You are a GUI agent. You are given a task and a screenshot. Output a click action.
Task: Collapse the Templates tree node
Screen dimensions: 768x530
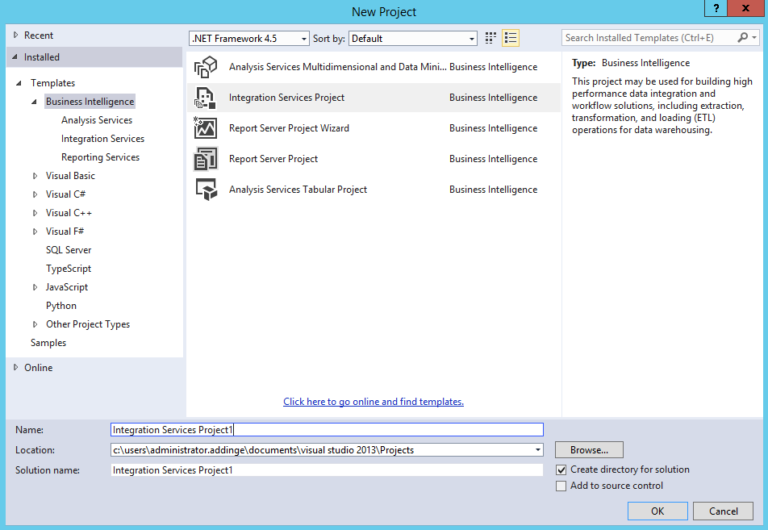click(19, 83)
